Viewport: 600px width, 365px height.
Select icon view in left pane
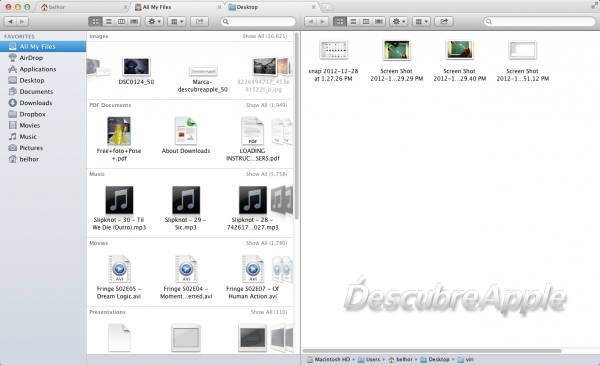coord(95,21)
